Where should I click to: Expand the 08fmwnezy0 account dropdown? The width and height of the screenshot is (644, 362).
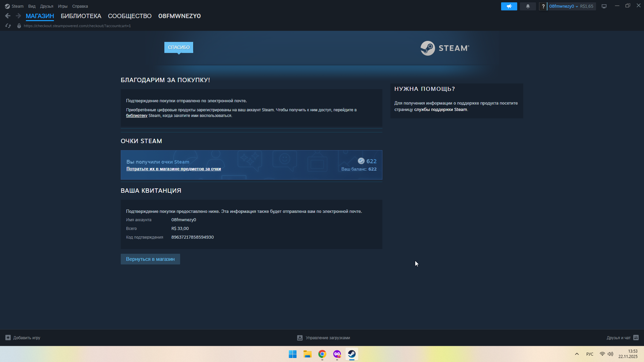[563, 6]
